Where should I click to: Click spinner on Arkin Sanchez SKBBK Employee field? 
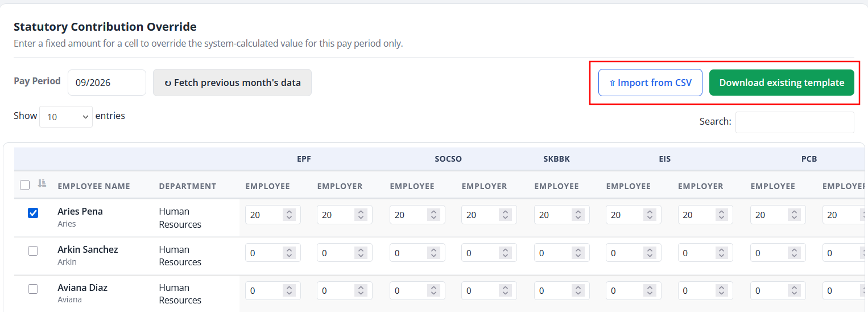click(x=578, y=253)
